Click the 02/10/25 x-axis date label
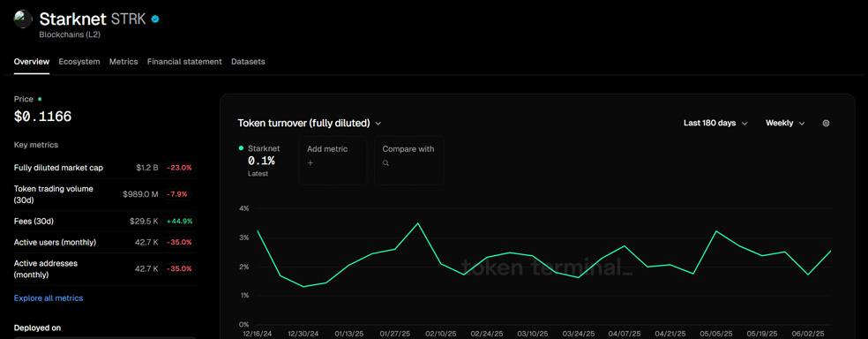Viewport: 868px width, 339px height. coord(441,334)
